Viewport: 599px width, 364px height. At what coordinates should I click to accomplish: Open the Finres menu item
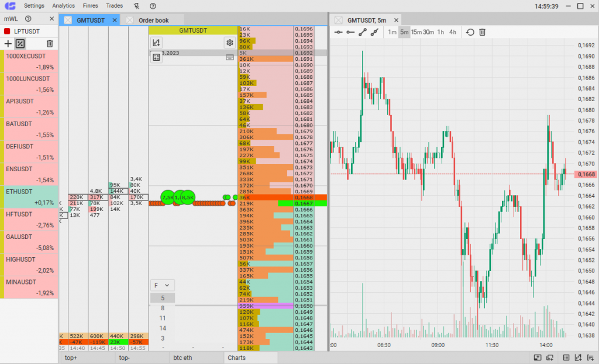[91, 5]
